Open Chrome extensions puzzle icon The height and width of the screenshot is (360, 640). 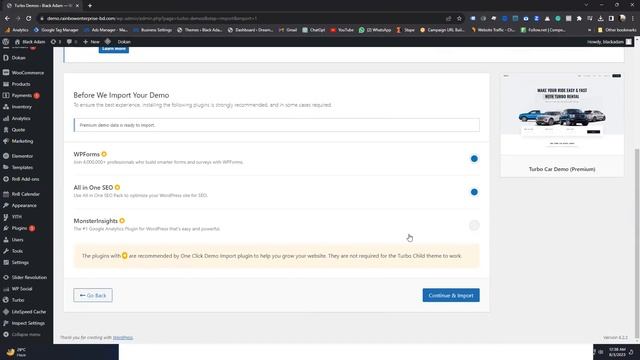click(x=579, y=18)
